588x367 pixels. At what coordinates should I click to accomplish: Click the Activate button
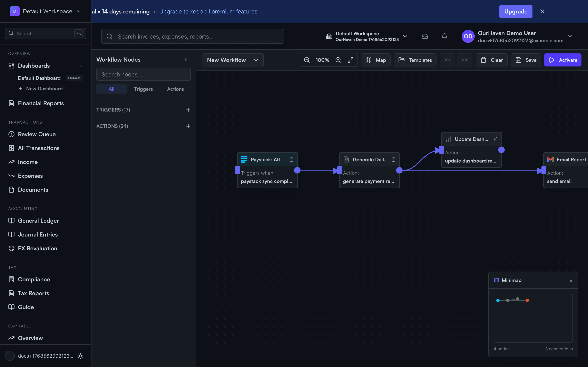[x=563, y=60]
